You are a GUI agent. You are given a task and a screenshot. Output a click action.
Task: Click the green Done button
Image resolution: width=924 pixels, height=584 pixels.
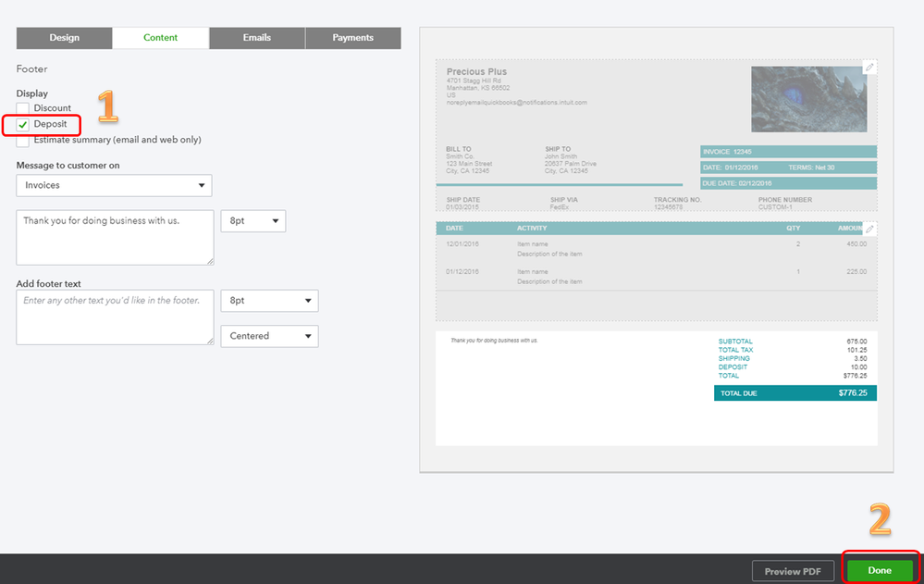[880, 570]
